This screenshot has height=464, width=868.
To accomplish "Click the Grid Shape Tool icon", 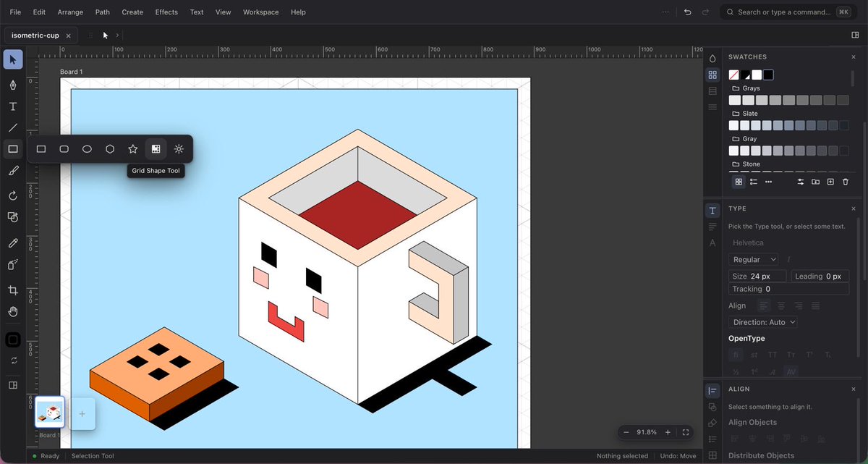I will pyautogui.click(x=156, y=149).
